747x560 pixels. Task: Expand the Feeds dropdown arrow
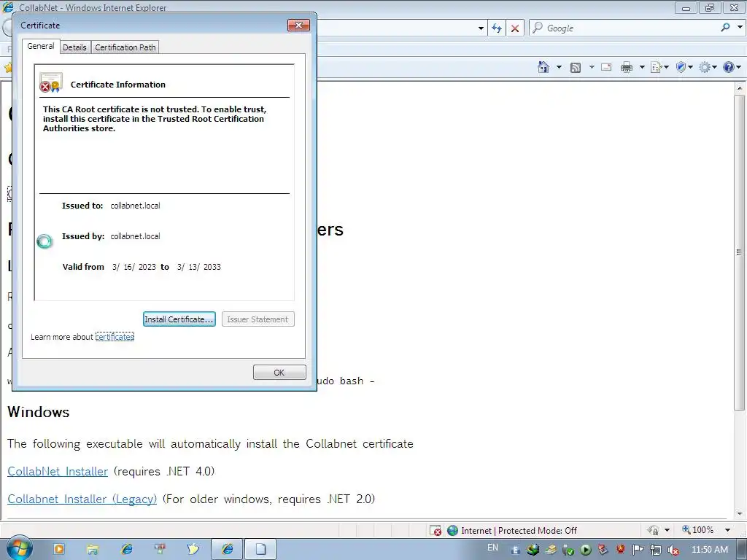pos(592,67)
